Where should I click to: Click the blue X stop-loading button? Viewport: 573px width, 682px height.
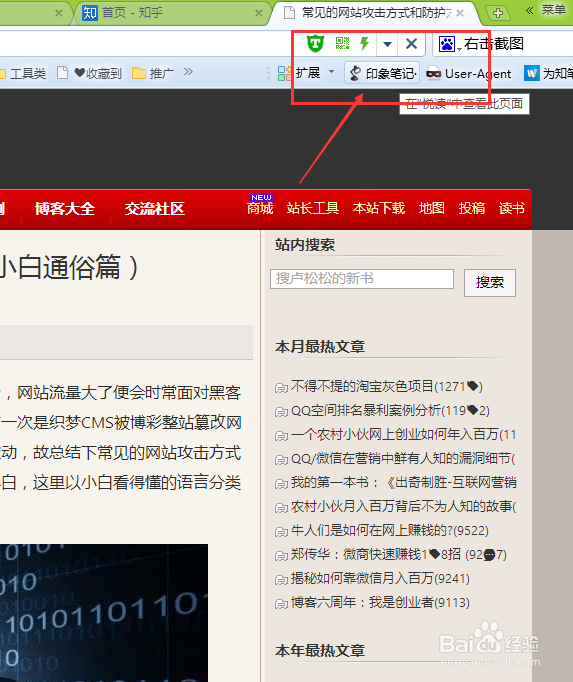pyautogui.click(x=411, y=43)
